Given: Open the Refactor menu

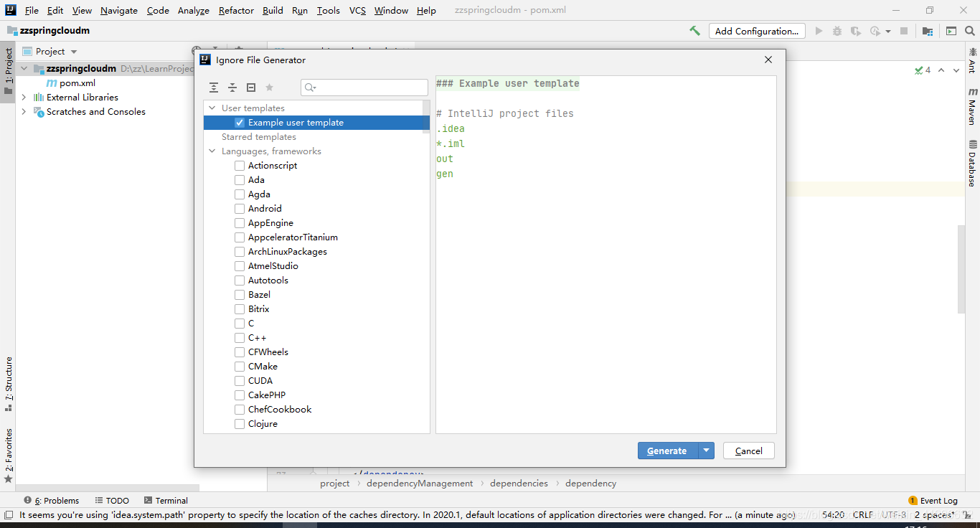Looking at the screenshot, I should 236,10.
